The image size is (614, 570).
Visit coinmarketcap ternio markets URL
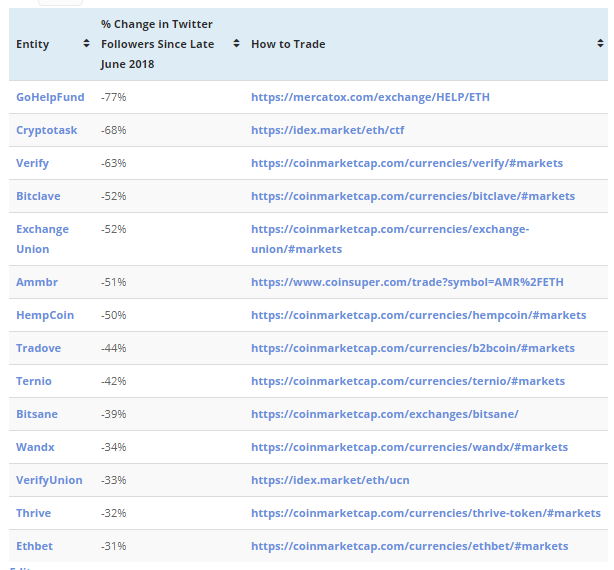tap(408, 381)
